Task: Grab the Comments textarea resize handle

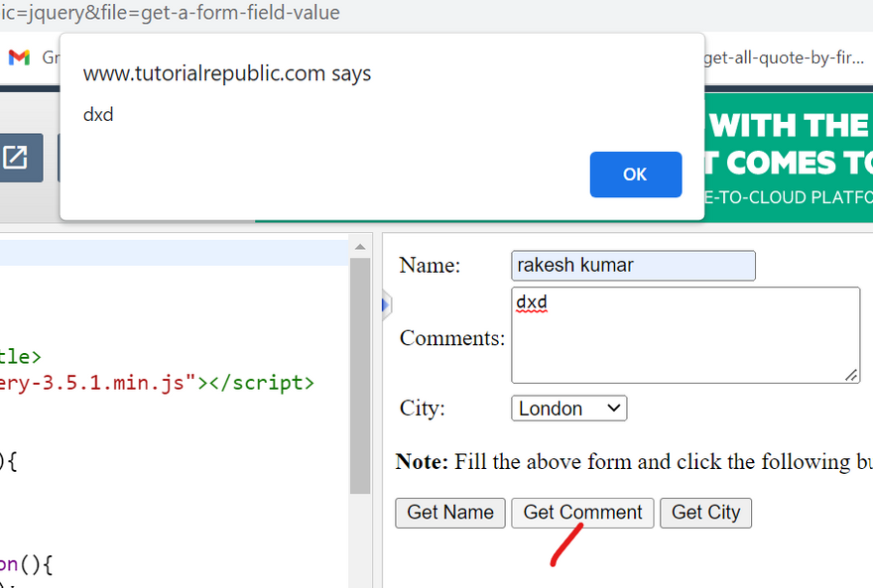Action: 851,375
